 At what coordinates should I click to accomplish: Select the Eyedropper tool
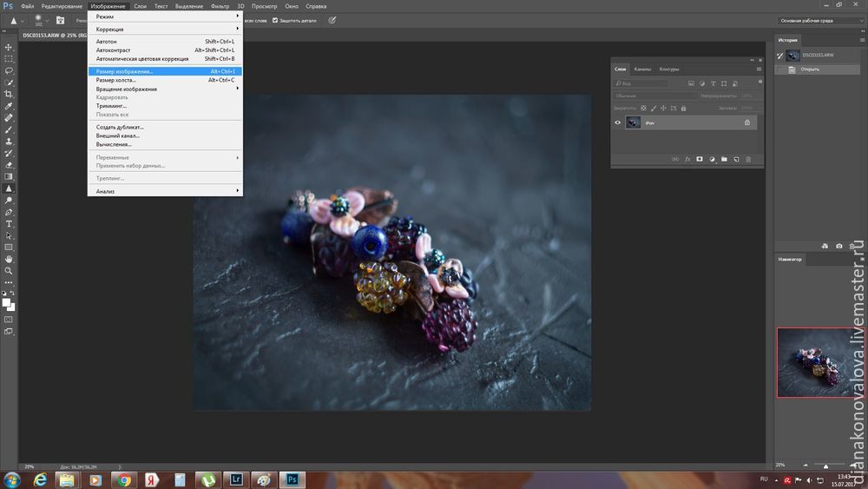tap(9, 106)
